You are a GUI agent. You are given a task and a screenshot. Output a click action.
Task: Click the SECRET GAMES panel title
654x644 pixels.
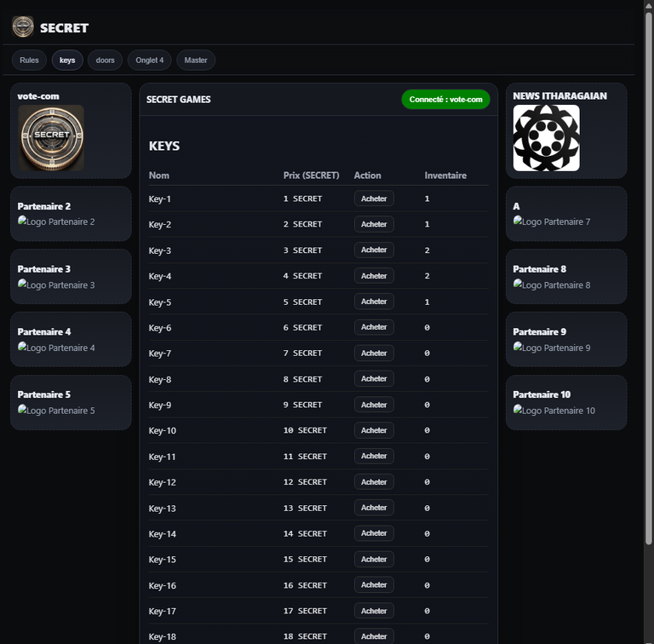[x=178, y=100]
